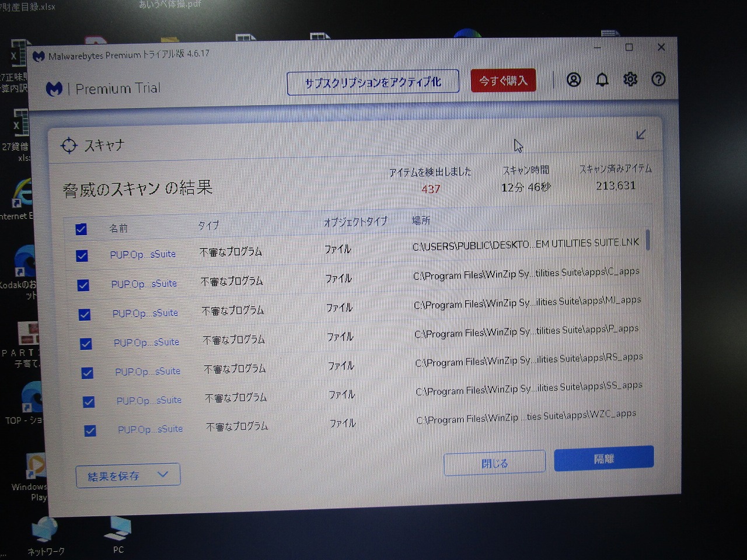The width and height of the screenshot is (747, 560).
Task: Uncheck the WZC_apps threat row checkbox
Action: [90, 431]
